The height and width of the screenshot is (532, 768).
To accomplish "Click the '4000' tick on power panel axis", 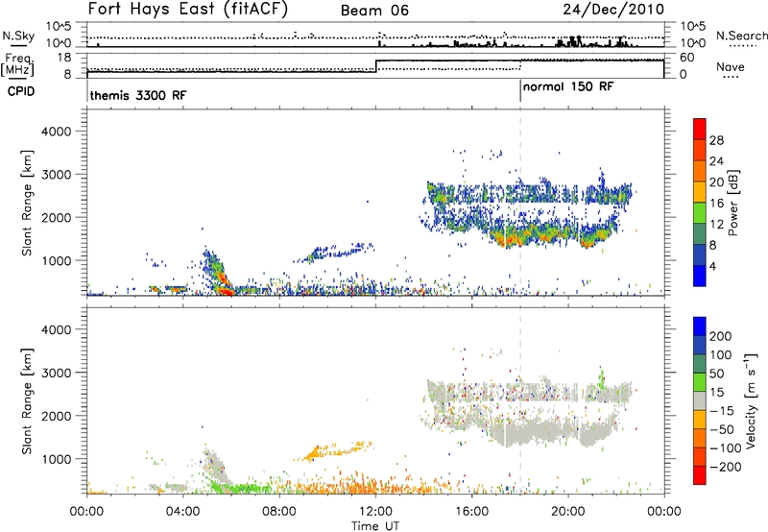I will [57, 132].
